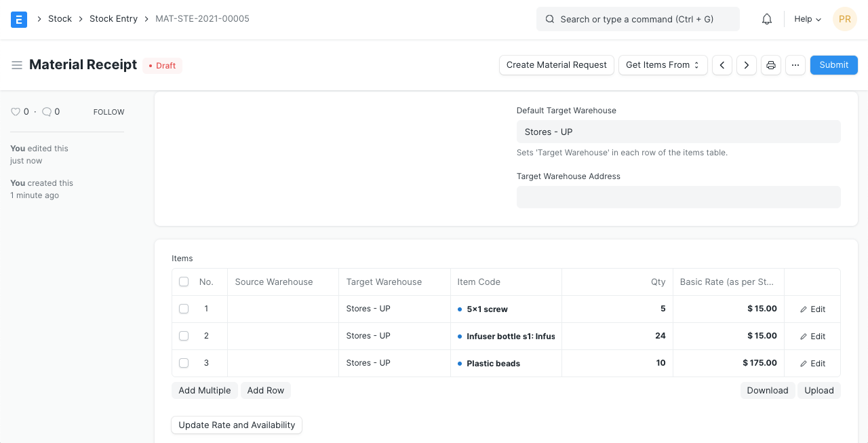Image resolution: width=868 pixels, height=443 pixels.
Task: Like this document with heart icon
Action: pos(16,112)
